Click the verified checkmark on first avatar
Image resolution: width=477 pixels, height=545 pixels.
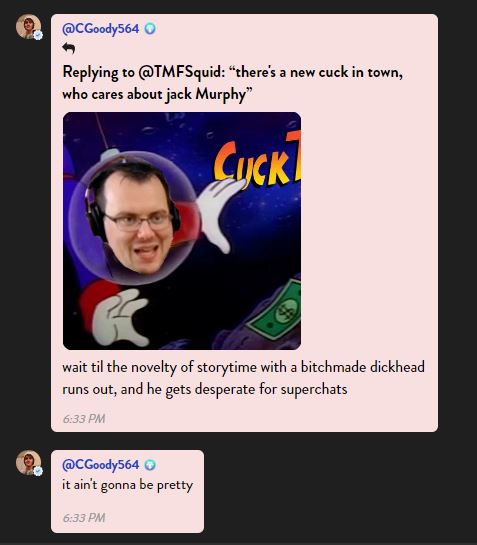pos(38,35)
